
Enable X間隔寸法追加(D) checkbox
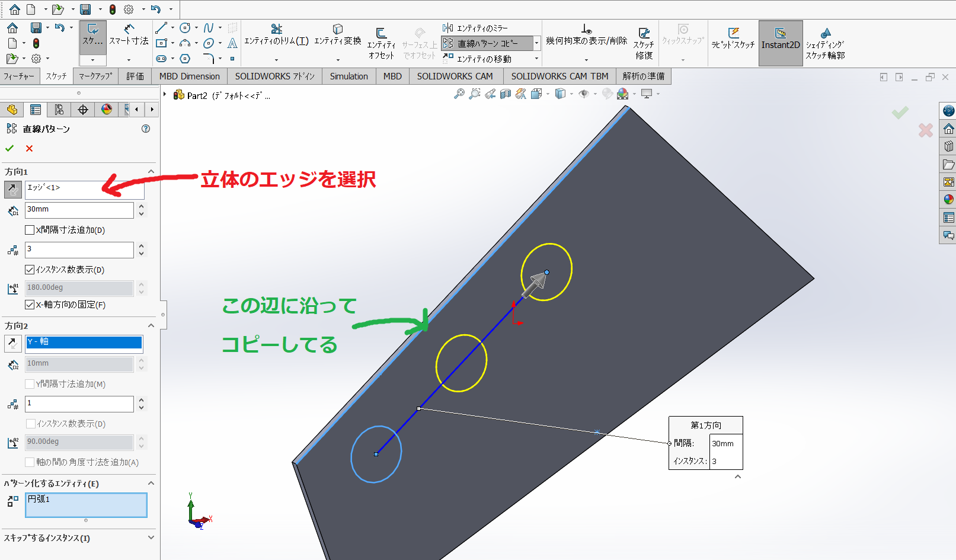pyautogui.click(x=30, y=230)
